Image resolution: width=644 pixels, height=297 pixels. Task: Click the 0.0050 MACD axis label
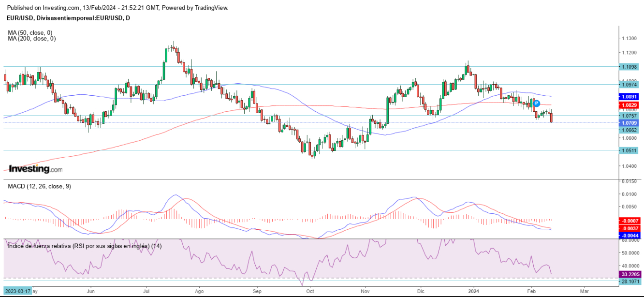[629, 207]
